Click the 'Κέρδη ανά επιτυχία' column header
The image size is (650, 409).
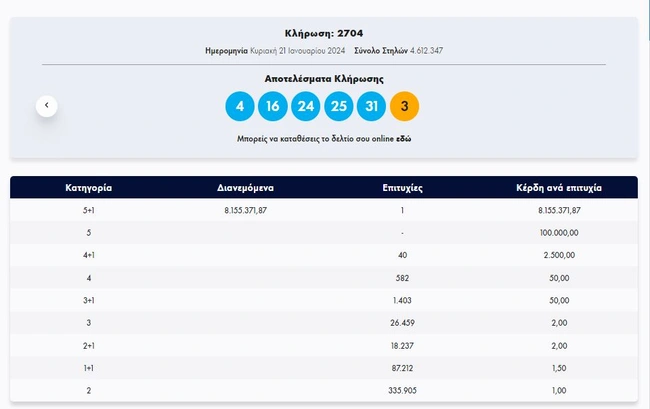(559, 188)
